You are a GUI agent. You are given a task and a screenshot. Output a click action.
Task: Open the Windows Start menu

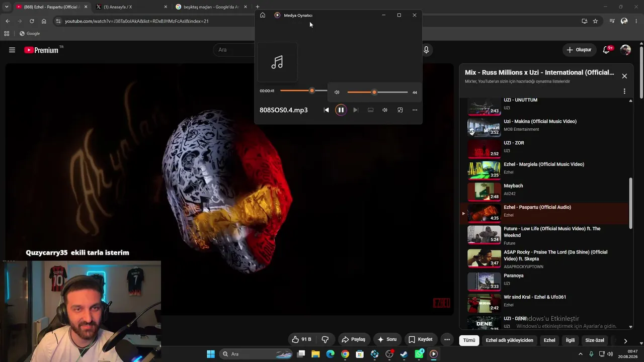coord(211,354)
